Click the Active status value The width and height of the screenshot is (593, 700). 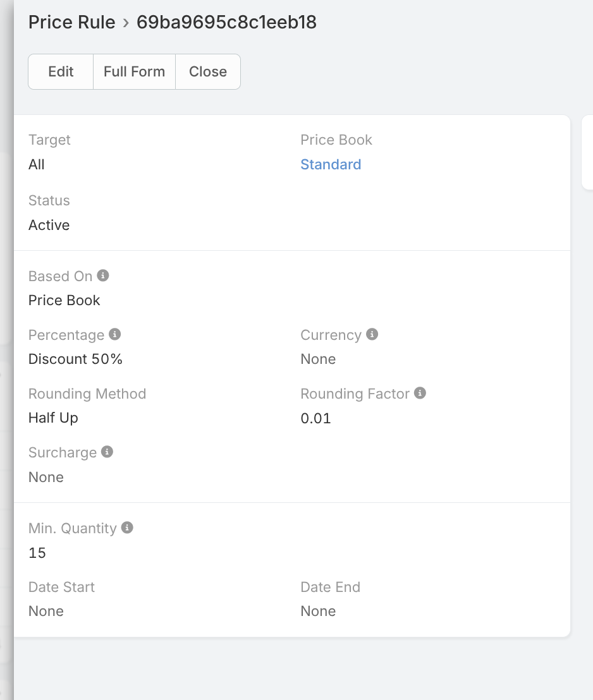coord(49,225)
